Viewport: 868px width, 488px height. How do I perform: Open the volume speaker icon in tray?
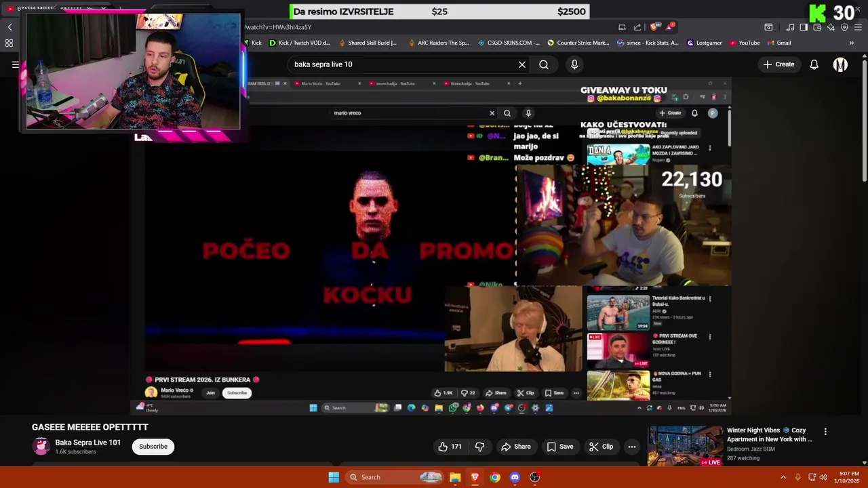tap(823, 477)
